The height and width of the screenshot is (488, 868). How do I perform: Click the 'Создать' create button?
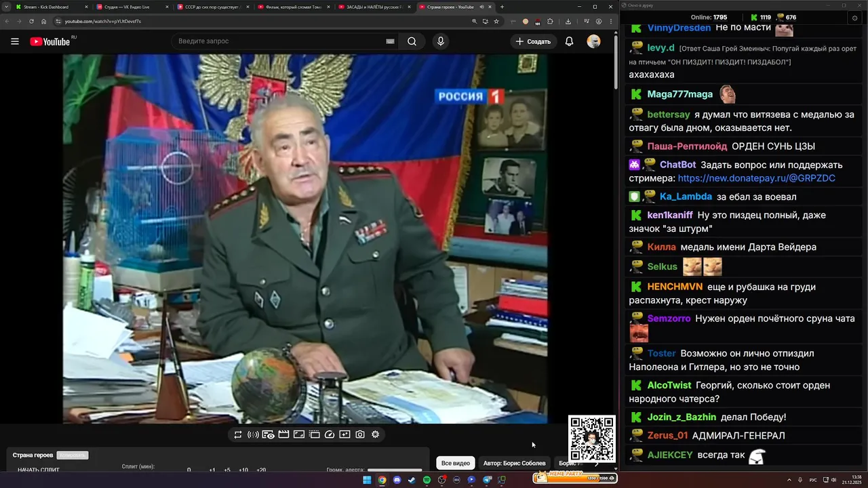[x=533, y=41]
